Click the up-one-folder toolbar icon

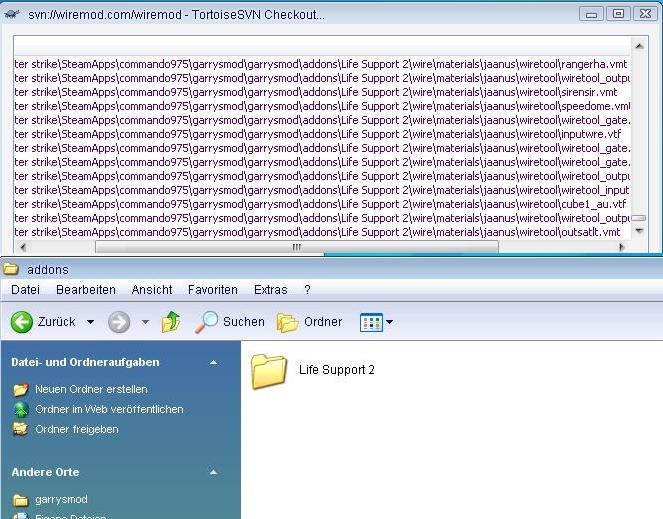pyautogui.click(x=171, y=322)
